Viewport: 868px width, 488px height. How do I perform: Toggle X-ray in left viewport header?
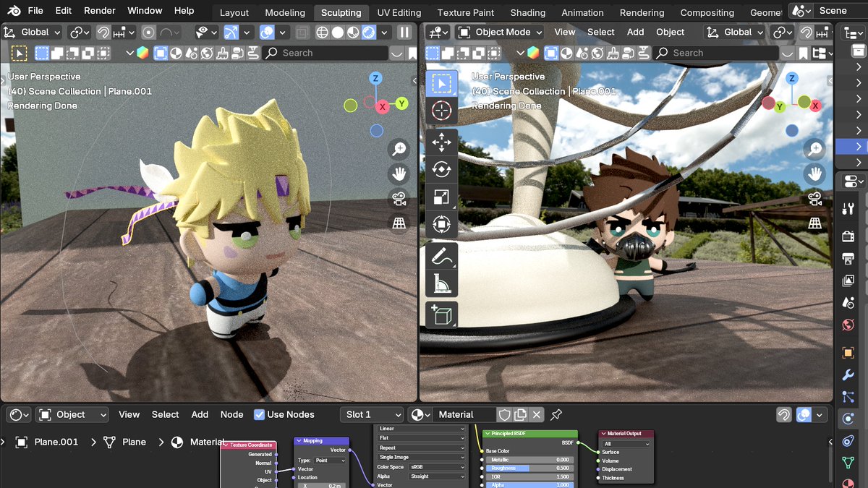coord(302,32)
